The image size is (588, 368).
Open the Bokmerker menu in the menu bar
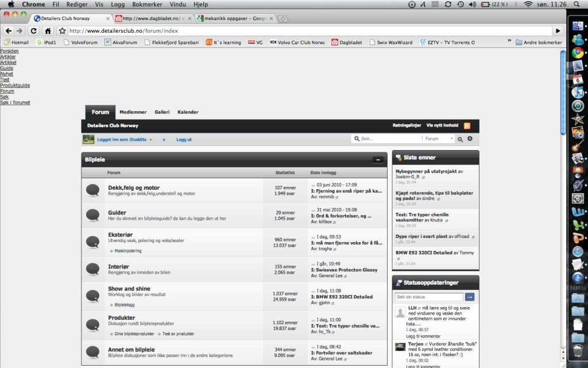click(147, 5)
